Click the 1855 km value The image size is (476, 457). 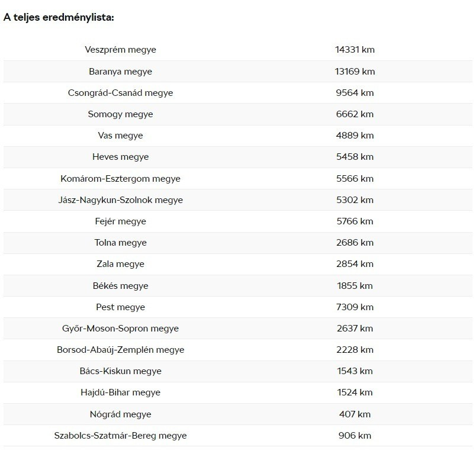coord(355,286)
